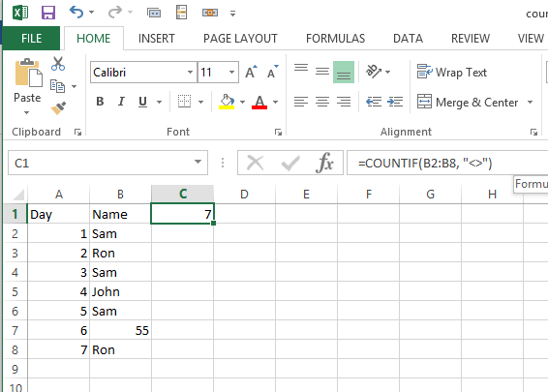Viewport: 548px width, 392px height.
Task: Click the Orientation text angle icon
Action: [374, 72]
